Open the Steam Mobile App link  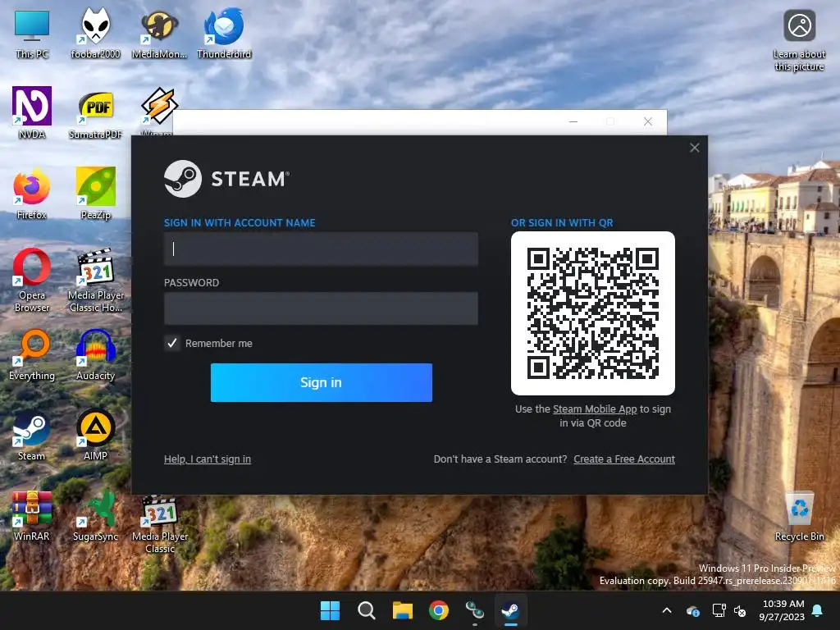point(595,409)
